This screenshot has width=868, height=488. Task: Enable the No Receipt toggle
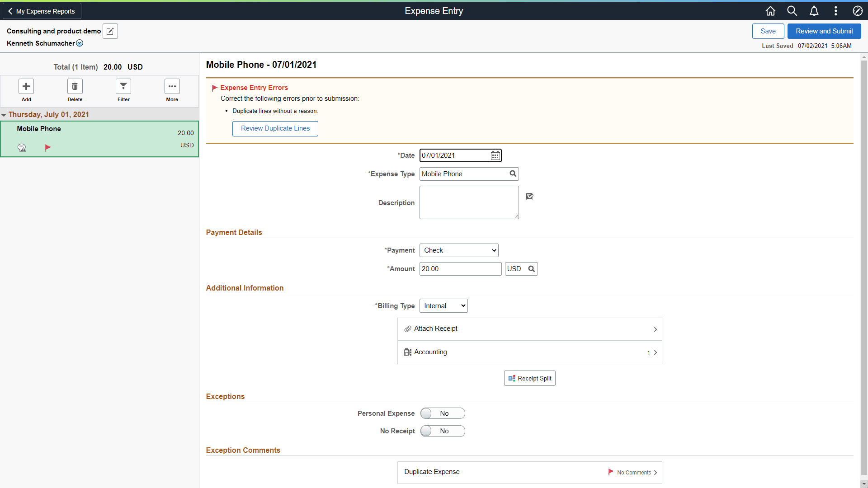pos(442,431)
